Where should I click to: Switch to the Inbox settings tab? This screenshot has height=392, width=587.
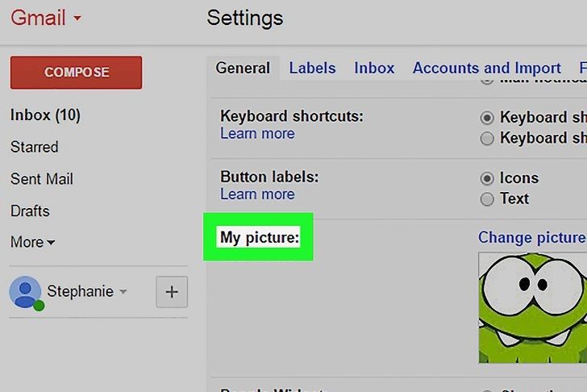pos(374,69)
